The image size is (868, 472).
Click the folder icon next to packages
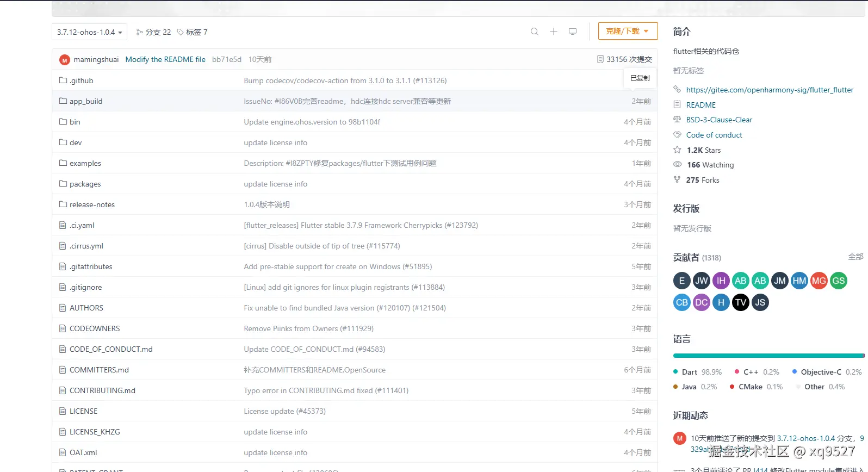tap(63, 184)
